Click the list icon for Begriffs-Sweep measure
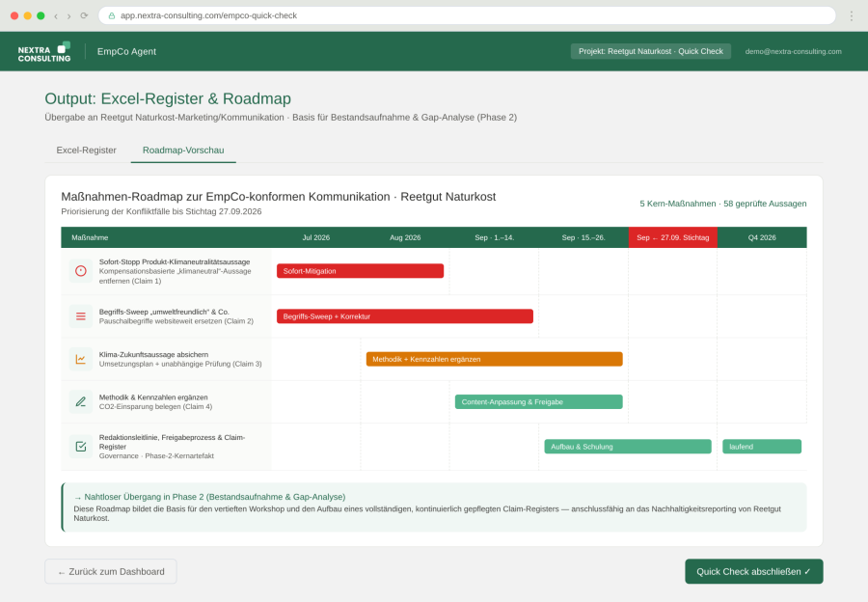The height and width of the screenshot is (602, 868). point(81,316)
